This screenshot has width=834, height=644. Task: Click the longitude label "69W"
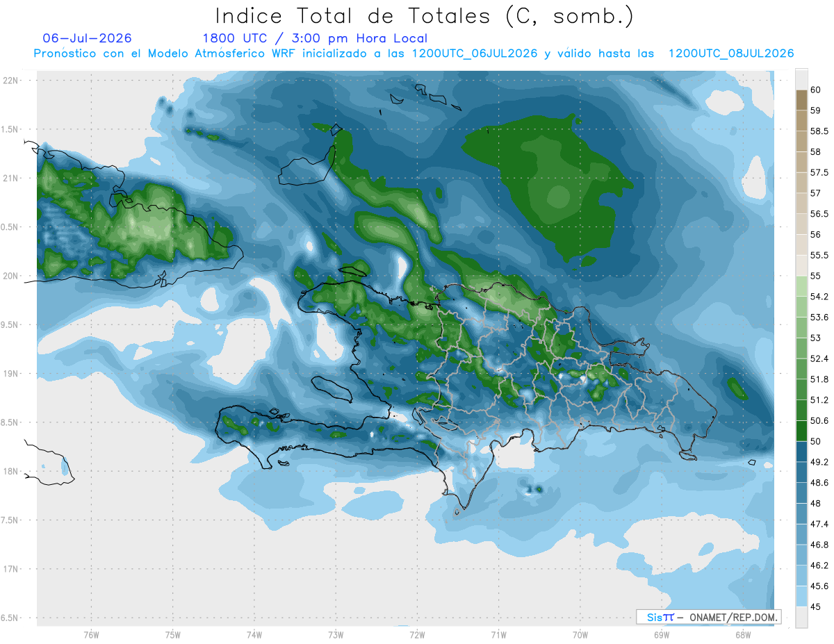(662, 635)
